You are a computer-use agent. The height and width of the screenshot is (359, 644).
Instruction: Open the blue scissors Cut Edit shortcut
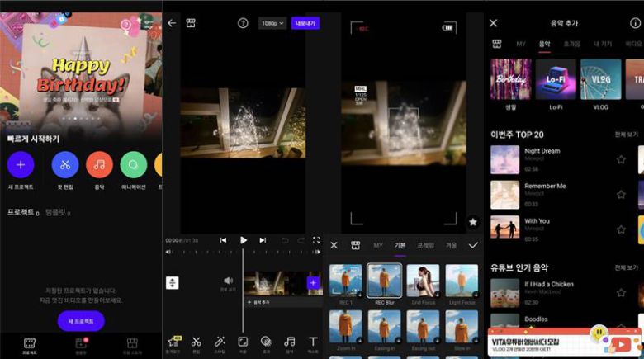click(x=65, y=165)
